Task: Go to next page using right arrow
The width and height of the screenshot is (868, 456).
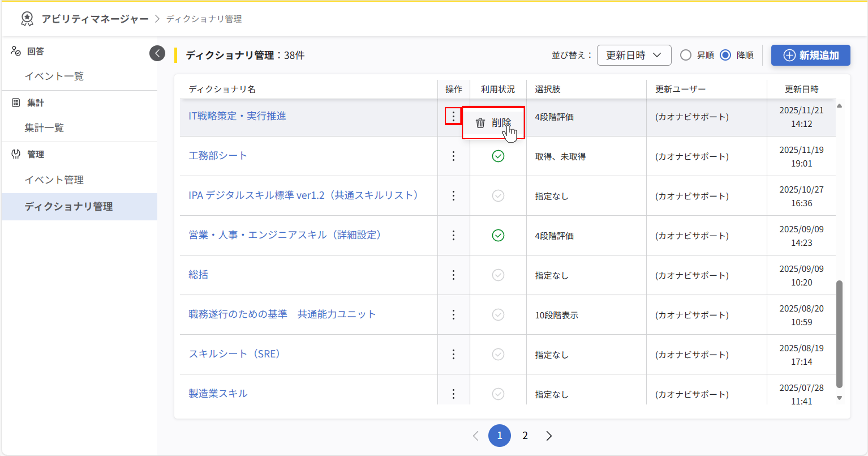Action: pos(548,435)
